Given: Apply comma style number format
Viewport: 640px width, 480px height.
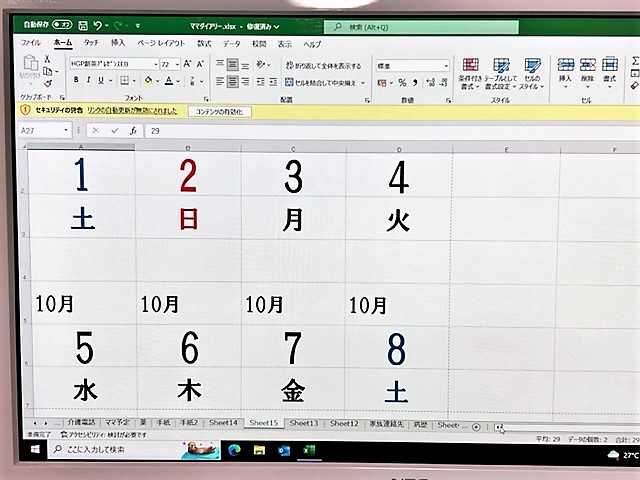Looking at the screenshot, I should coord(415,83).
